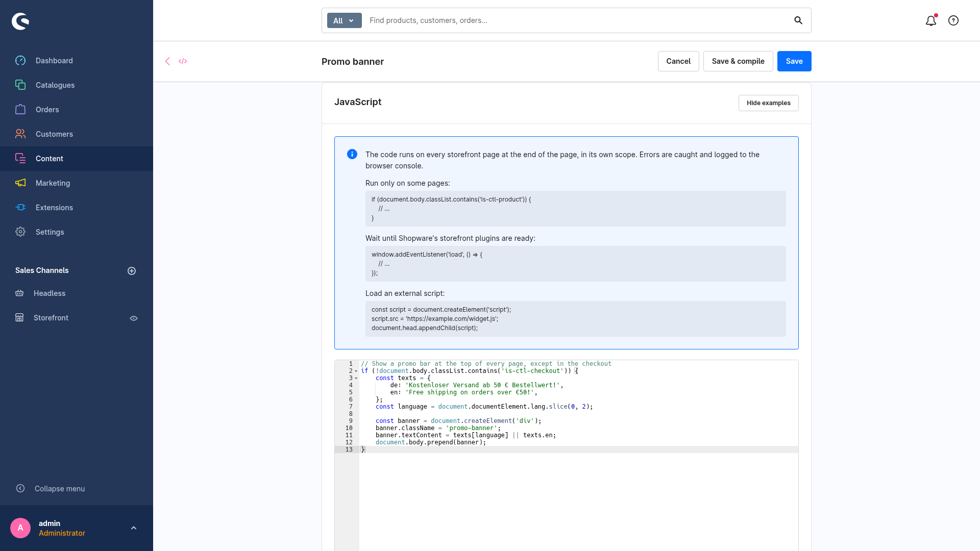
Task: Click the Storefront sales channel label
Action: tap(51, 318)
